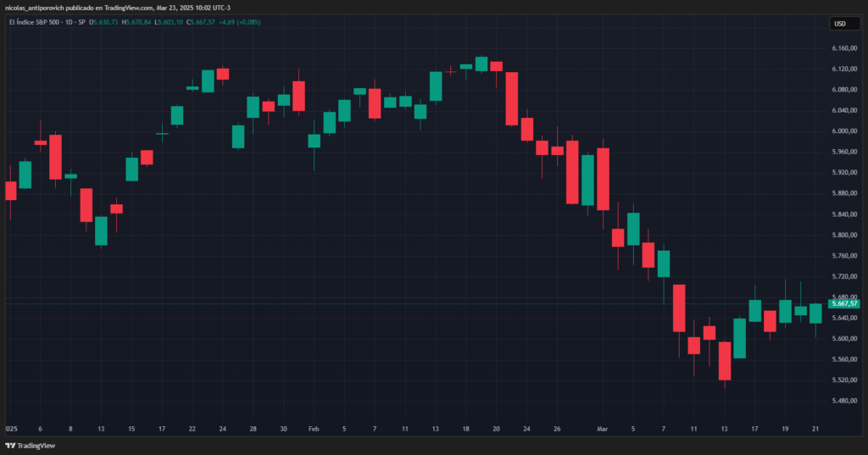
Task: Click the high value H5.670,84
Action: pyautogui.click(x=136, y=22)
